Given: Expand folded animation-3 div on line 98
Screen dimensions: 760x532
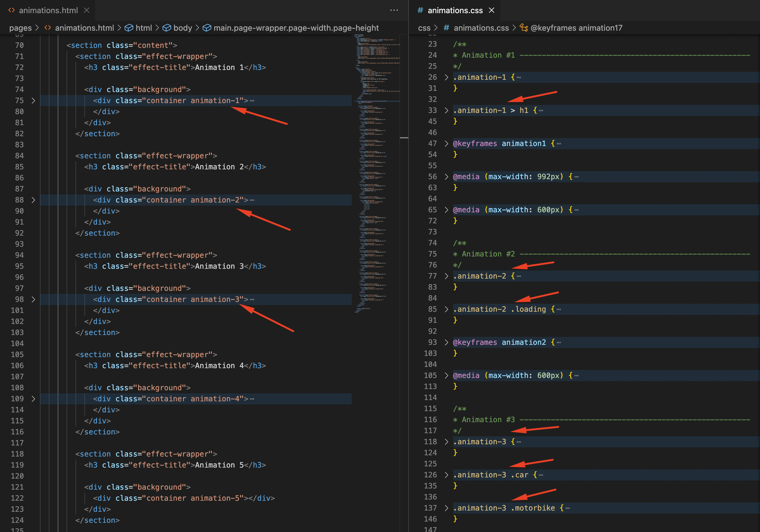Looking at the screenshot, I should click(33, 299).
